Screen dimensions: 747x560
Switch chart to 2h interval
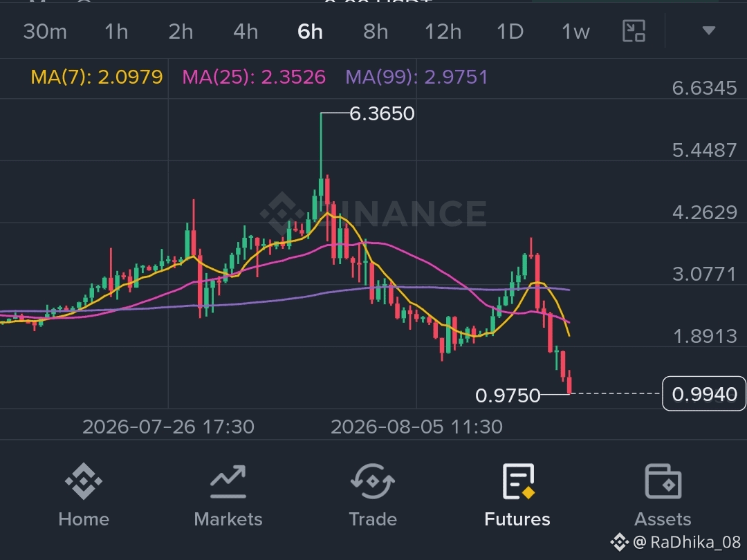point(181,32)
